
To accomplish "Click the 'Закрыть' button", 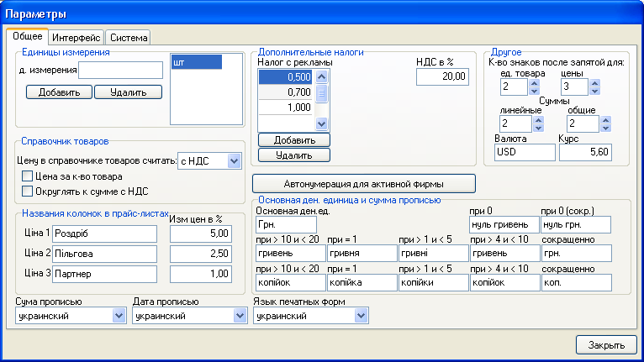I will point(605,344).
